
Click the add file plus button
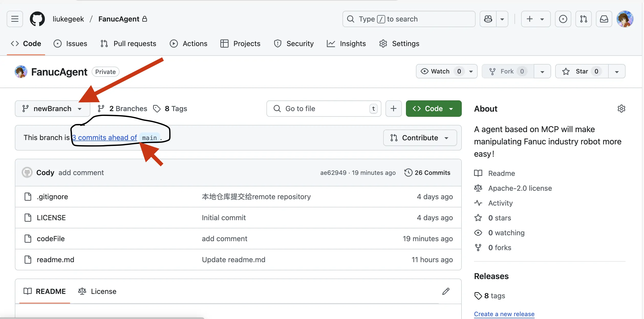(x=394, y=109)
